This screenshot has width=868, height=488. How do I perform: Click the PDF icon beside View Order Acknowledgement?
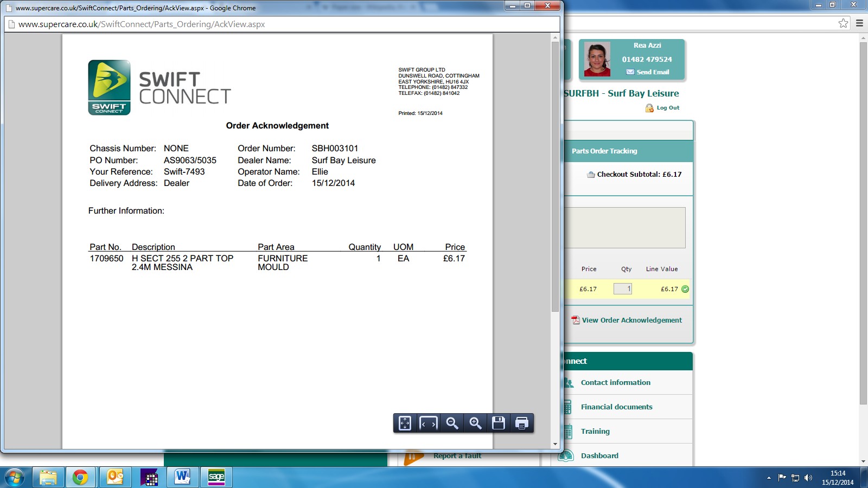click(576, 320)
